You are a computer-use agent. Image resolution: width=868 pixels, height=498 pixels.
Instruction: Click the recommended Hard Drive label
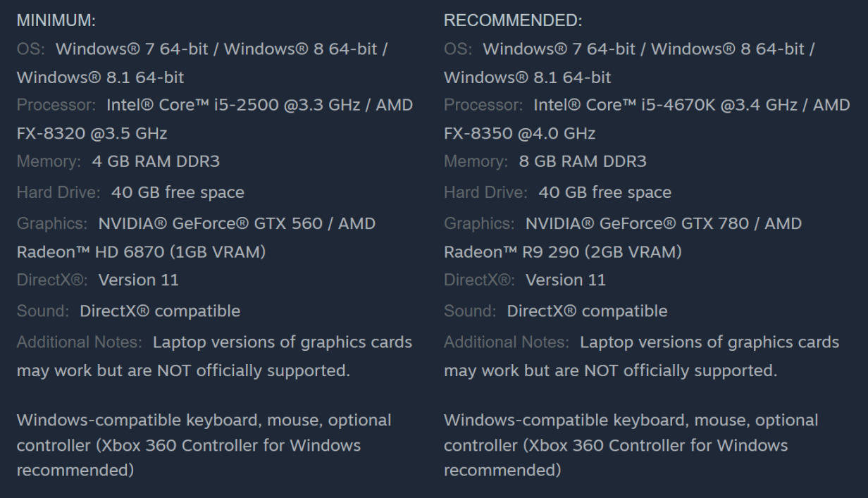point(487,192)
